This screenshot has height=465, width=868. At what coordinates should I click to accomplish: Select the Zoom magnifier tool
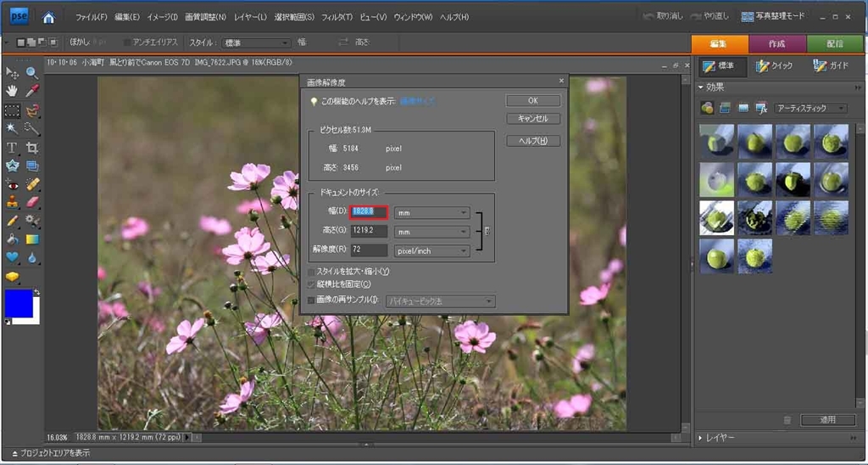32,73
